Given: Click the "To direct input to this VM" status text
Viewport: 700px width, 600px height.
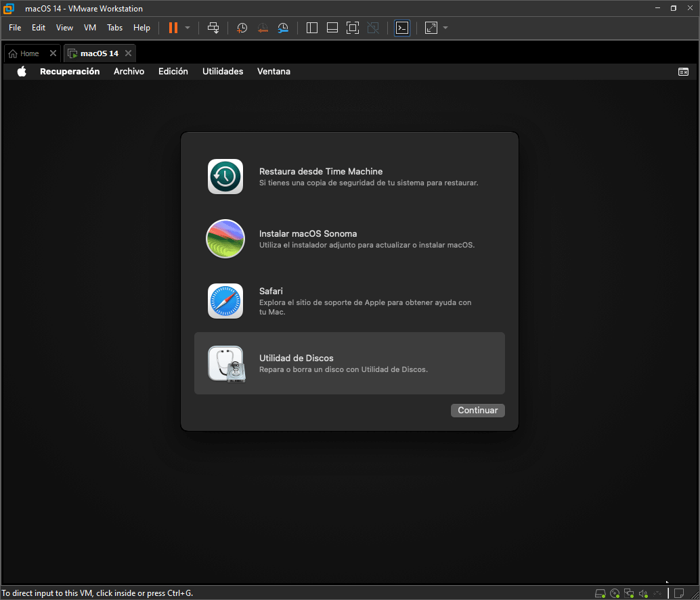Looking at the screenshot, I should (97, 593).
